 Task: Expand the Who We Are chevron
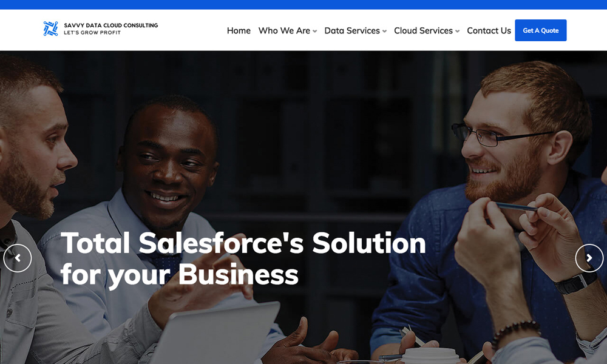[x=314, y=32]
